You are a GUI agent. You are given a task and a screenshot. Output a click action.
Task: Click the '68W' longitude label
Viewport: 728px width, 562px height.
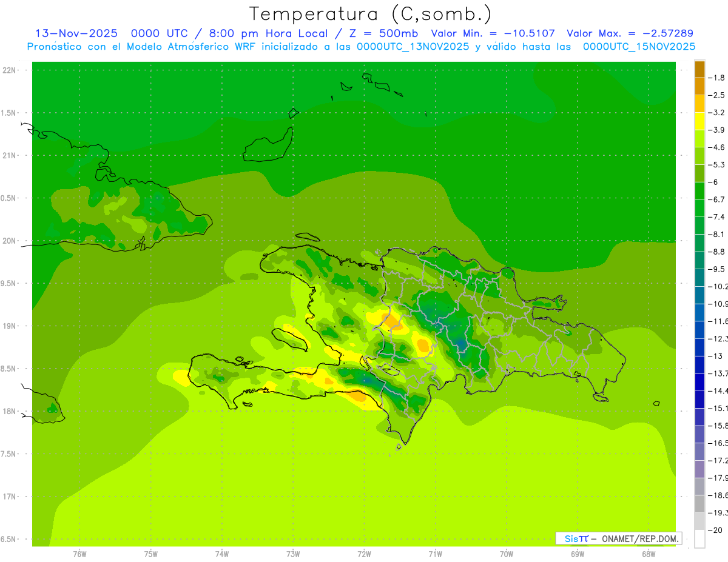(x=648, y=554)
